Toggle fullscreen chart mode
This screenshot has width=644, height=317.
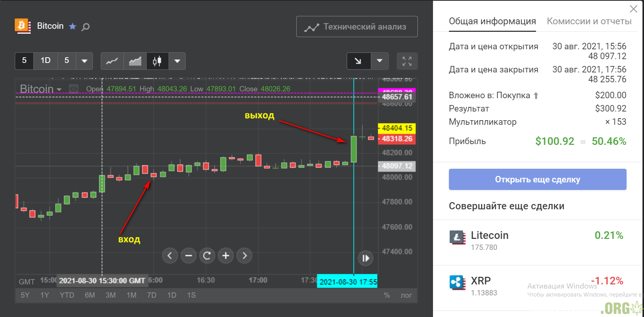click(x=407, y=61)
